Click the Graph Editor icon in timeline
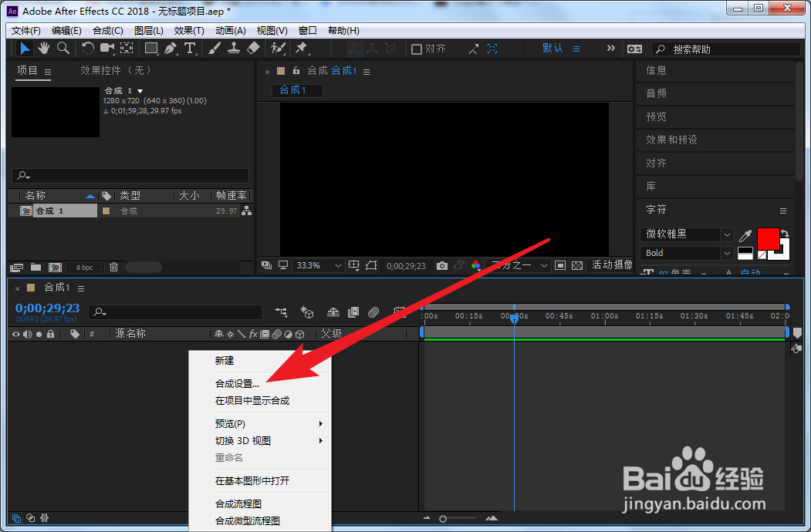Viewport: 811px width, 532px height. (x=399, y=311)
